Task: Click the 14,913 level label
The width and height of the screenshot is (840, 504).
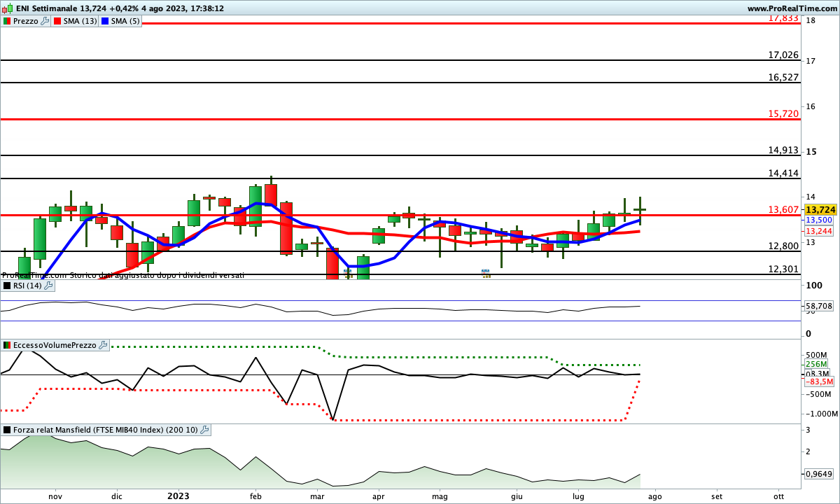Action: pos(783,150)
